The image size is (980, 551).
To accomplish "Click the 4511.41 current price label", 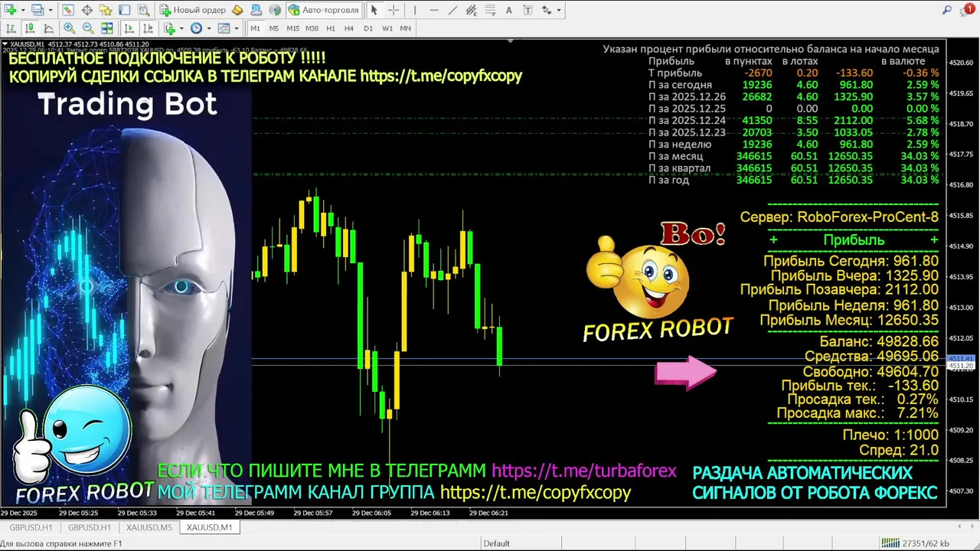I will point(961,358).
